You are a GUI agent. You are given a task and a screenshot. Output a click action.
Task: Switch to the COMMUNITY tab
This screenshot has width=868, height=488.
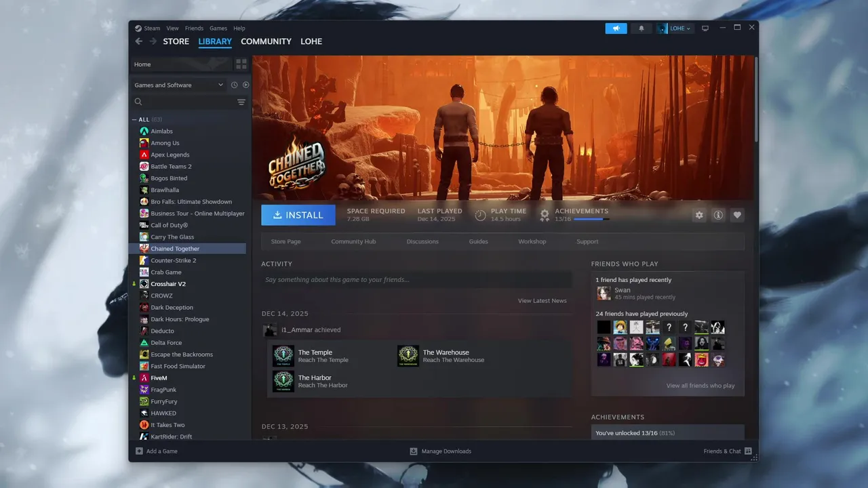point(266,41)
